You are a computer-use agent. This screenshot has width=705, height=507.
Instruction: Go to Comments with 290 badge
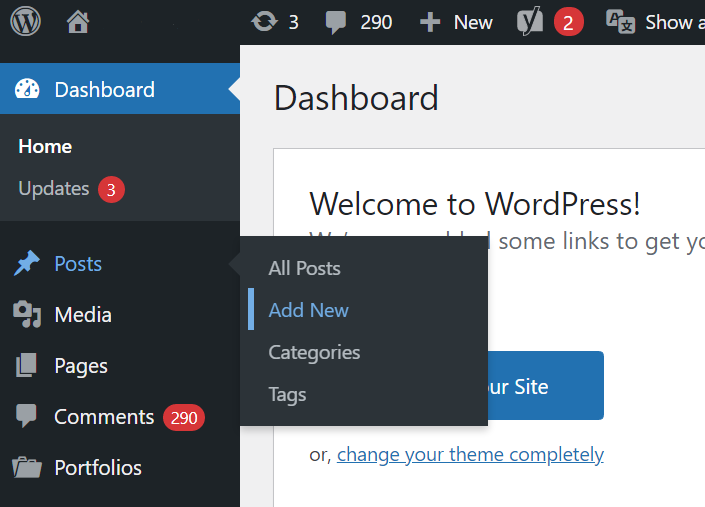click(x=104, y=417)
